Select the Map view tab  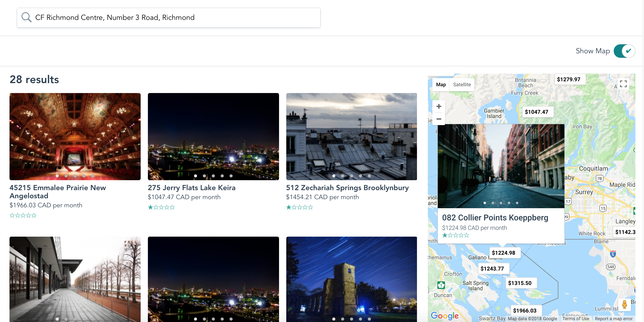click(441, 85)
